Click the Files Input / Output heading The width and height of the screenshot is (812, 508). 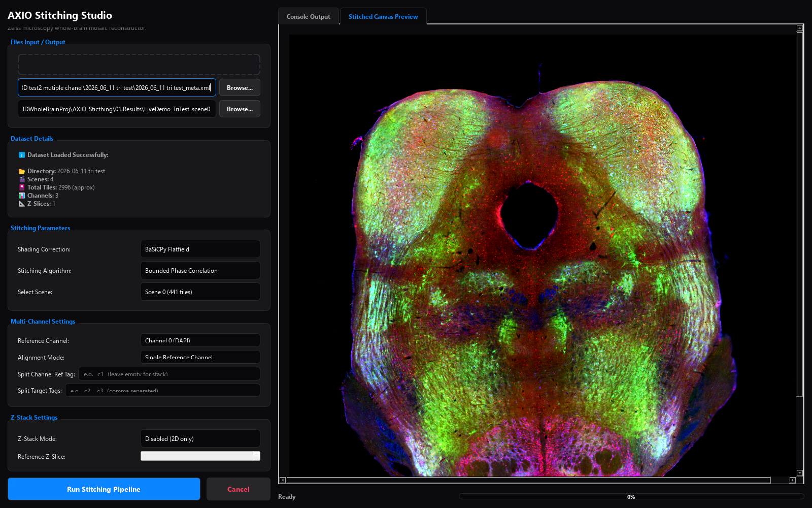click(x=38, y=42)
